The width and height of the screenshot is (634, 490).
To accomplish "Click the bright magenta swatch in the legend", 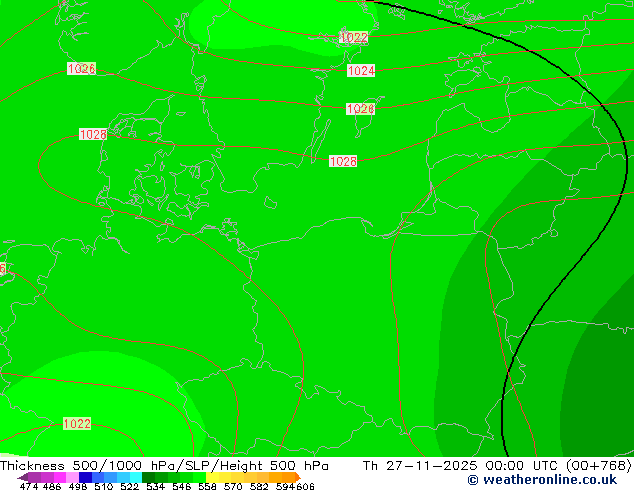I will click(60, 477).
